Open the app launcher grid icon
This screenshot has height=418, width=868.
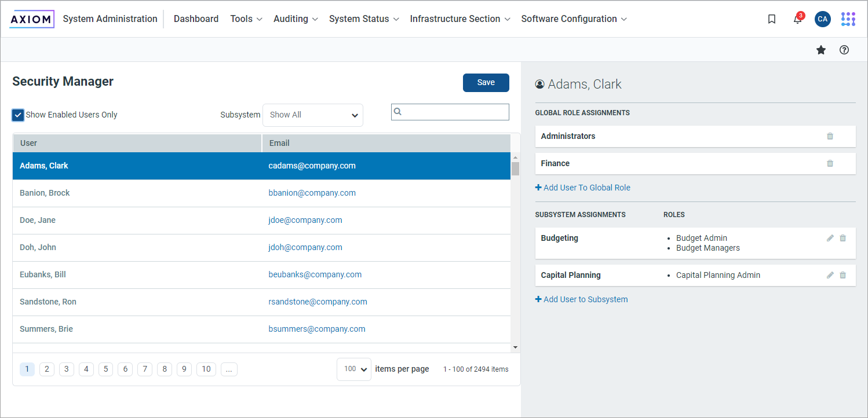tap(848, 19)
